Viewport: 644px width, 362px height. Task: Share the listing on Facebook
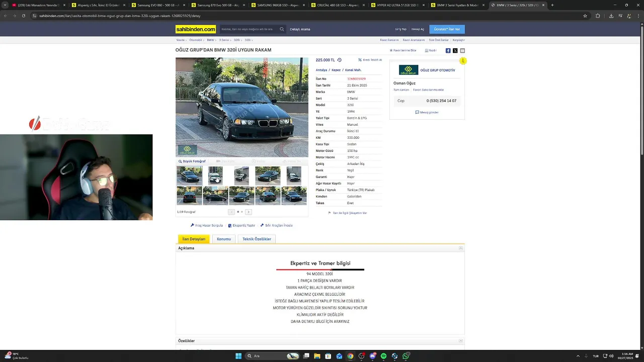click(448, 50)
